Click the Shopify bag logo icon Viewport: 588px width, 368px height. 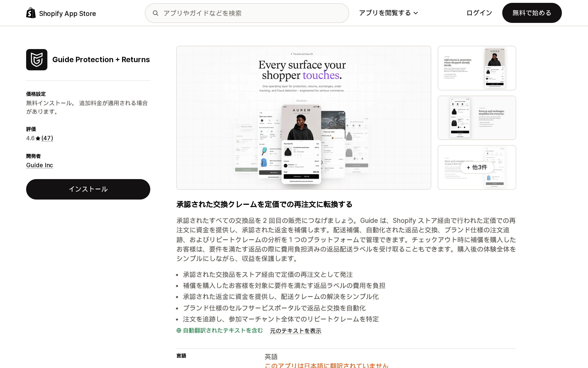point(31,13)
